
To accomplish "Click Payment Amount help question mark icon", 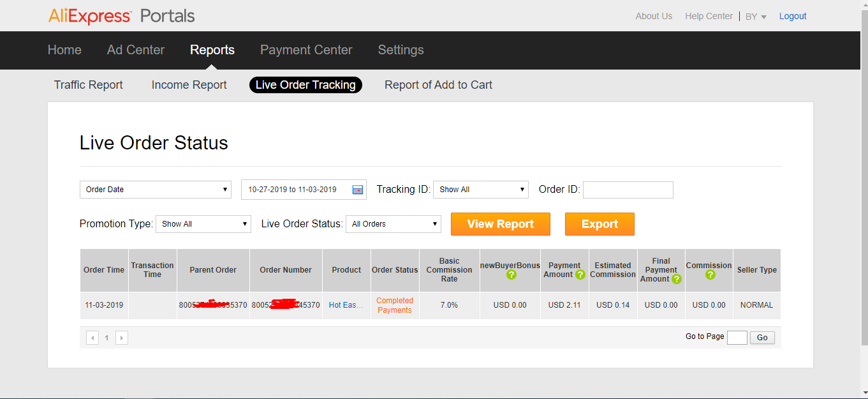I will click(580, 275).
